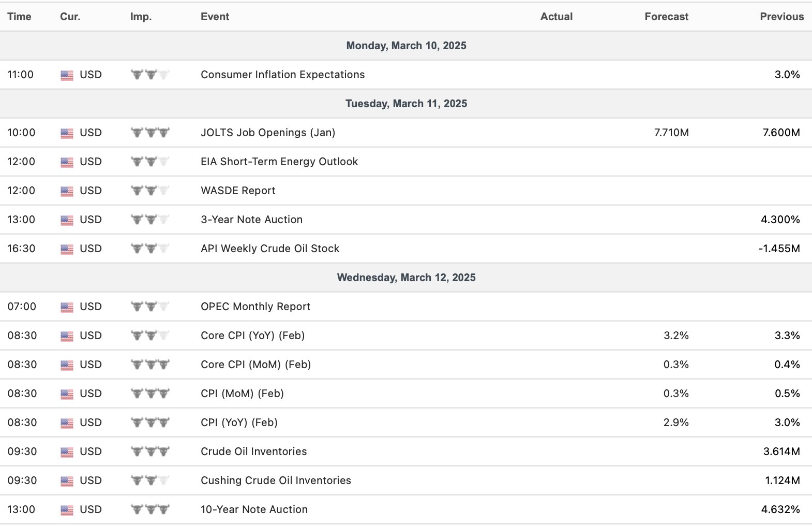Click the Wednesday, March 12, 2025 date row
This screenshot has width=812, height=527.
click(406, 277)
